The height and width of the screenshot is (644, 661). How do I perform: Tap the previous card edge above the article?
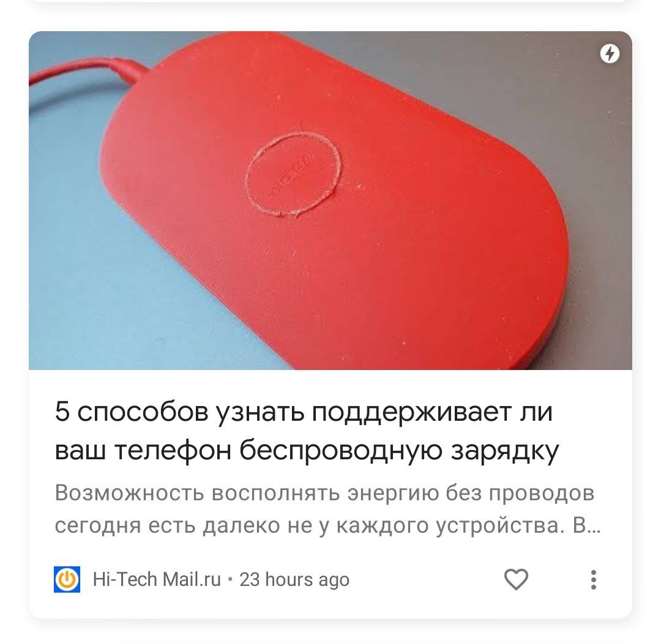coord(330,2)
